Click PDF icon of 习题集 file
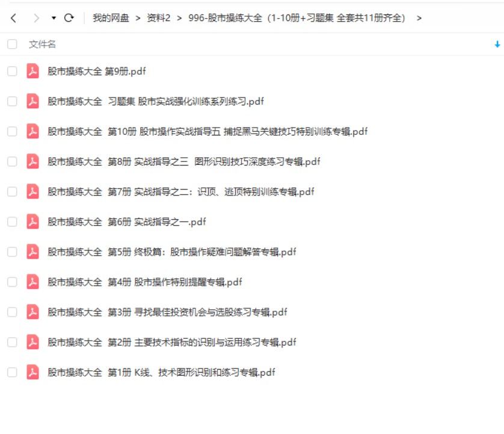Screen dimensions: 504x434 (33, 101)
